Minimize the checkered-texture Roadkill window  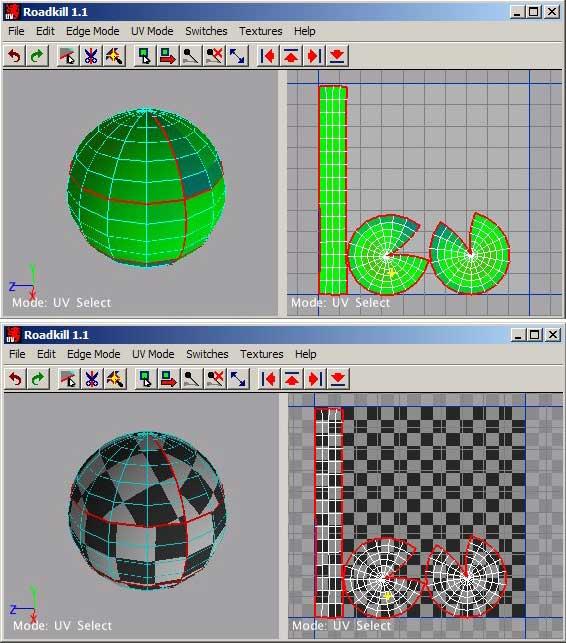(x=518, y=335)
